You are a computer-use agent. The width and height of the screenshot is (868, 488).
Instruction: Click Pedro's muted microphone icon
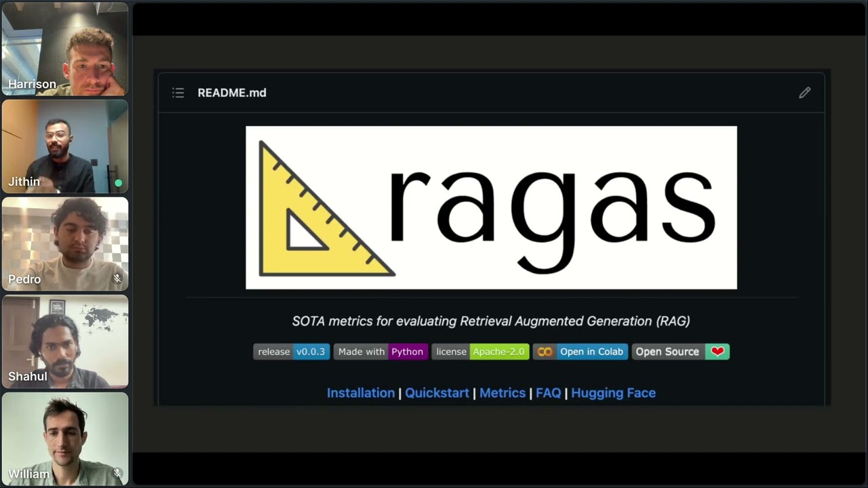(117, 279)
